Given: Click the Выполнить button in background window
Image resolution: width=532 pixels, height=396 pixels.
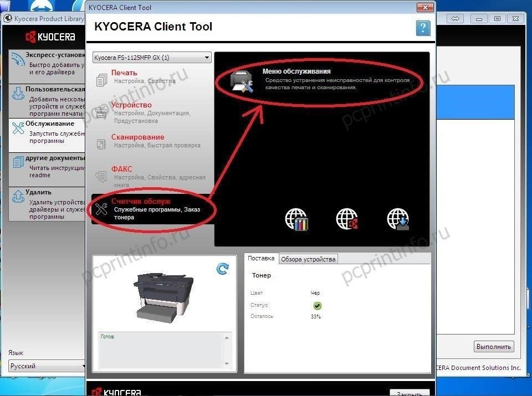Looking at the screenshot, I should (x=494, y=347).
